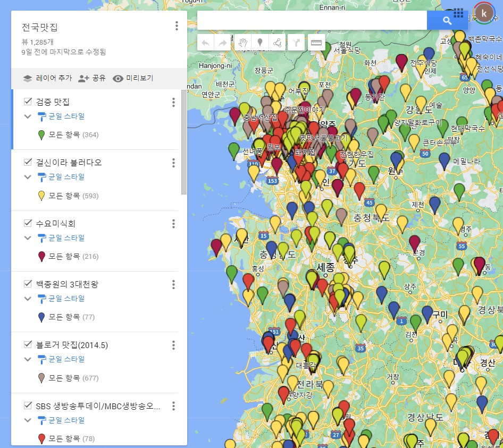Open map options menu beside 전국맛집 title
Image resolution: width=503 pixels, height=448 pixels.
(x=177, y=26)
